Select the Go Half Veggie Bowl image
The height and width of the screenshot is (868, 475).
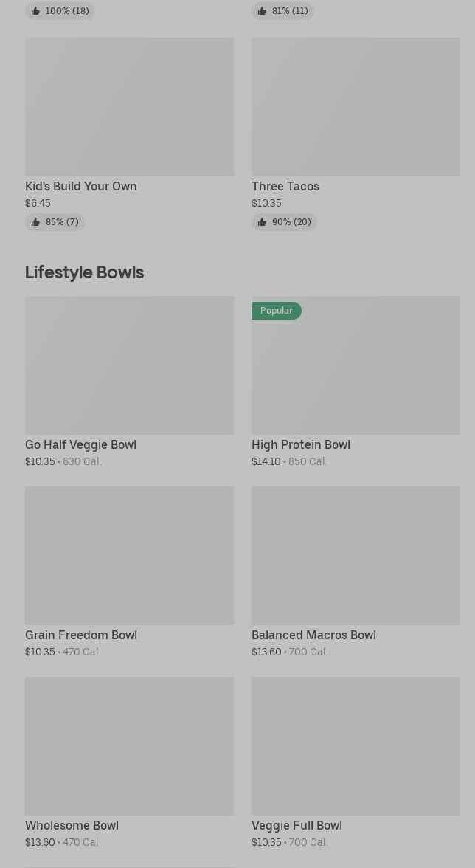(129, 365)
